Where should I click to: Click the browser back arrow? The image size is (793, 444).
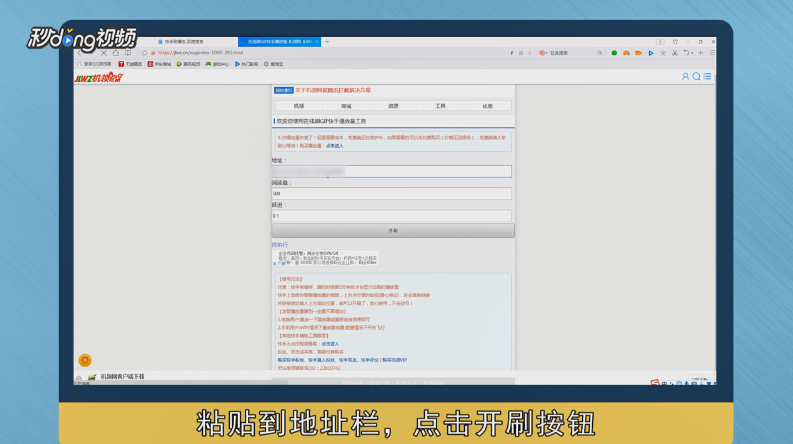79,53
